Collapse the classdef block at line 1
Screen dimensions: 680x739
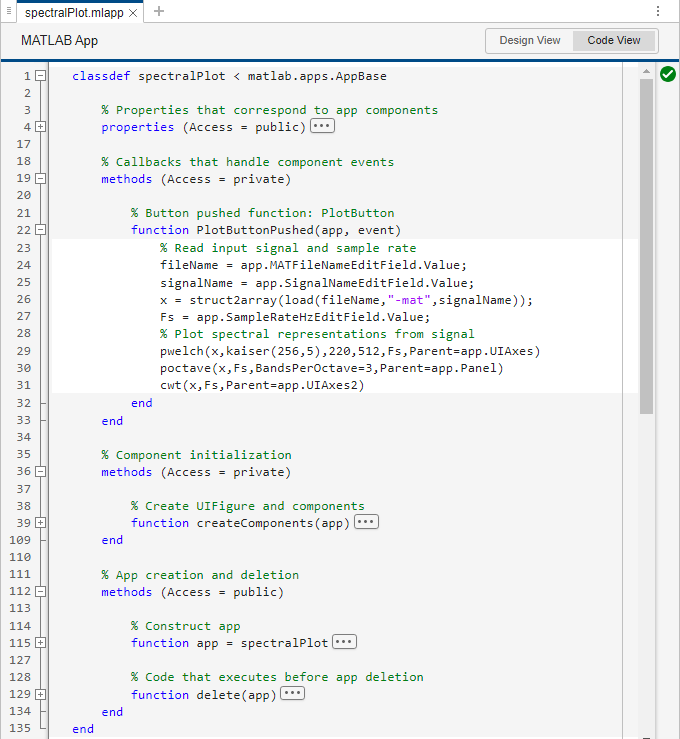(41, 75)
